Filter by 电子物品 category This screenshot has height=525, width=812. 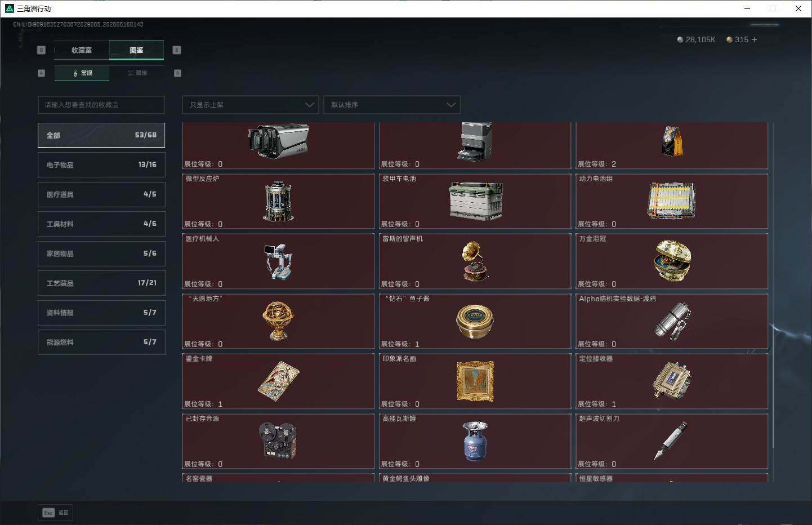tap(101, 164)
